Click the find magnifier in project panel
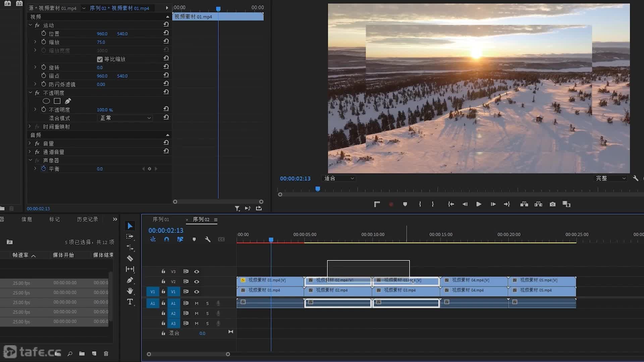 (70, 353)
